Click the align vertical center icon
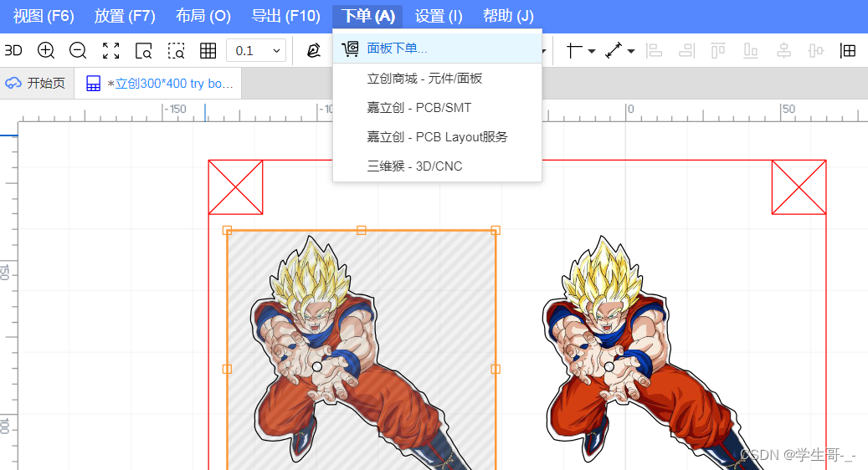The image size is (868, 470). [816, 50]
